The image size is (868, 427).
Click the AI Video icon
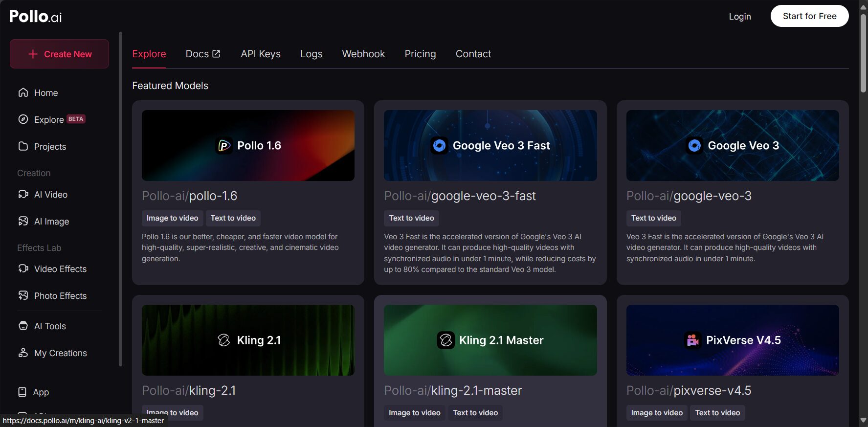(23, 194)
